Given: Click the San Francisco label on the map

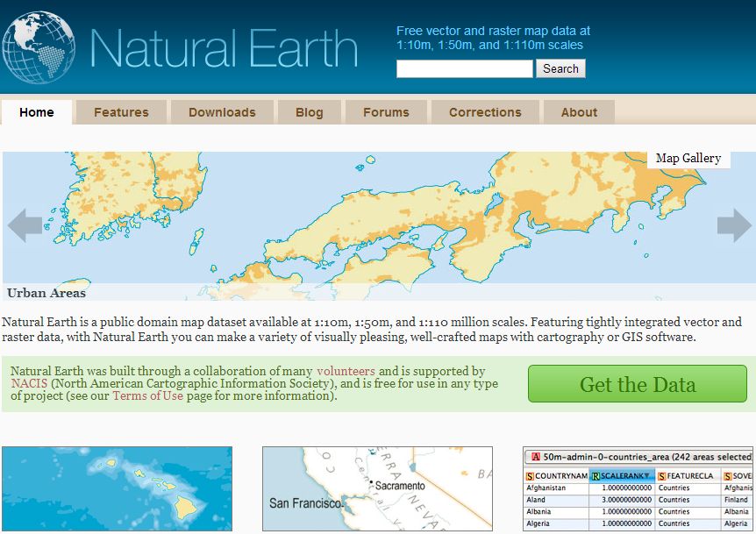Looking at the screenshot, I should pos(305,503).
